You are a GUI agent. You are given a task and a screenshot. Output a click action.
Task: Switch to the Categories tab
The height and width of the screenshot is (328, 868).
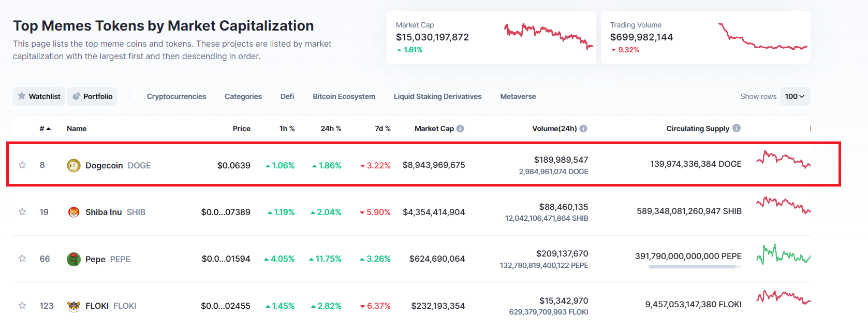pyautogui.click(x=243, y=96)
